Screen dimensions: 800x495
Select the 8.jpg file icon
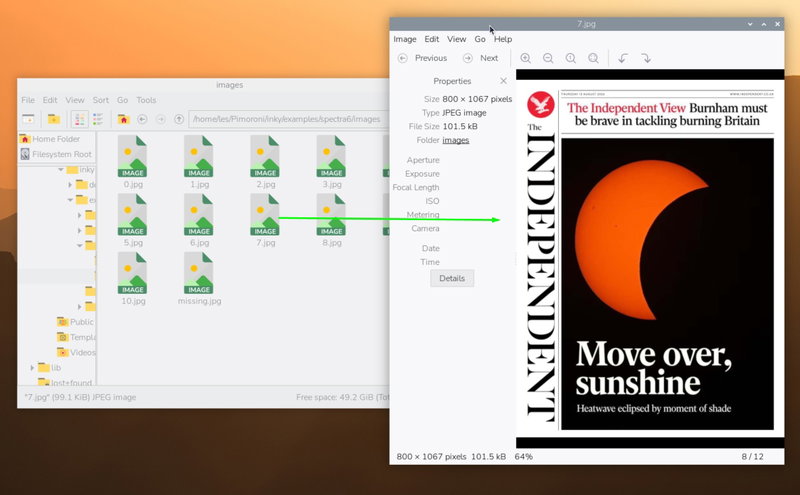pyautogui.click(x=332, y=215)
